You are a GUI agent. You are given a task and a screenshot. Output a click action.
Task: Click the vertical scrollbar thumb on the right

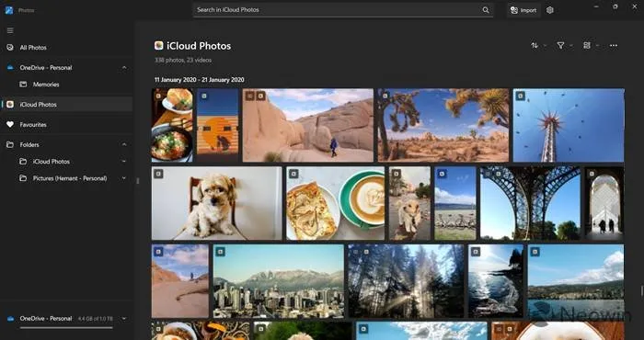641,290
